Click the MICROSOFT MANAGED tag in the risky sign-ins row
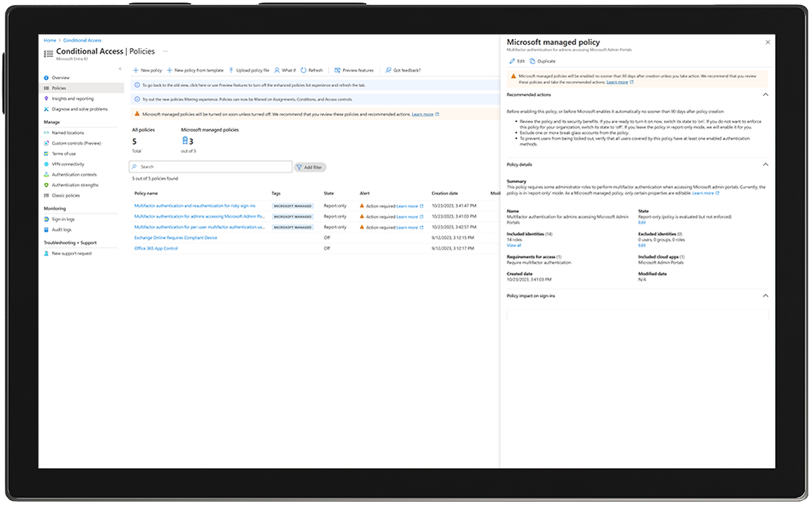 [293, 206]
